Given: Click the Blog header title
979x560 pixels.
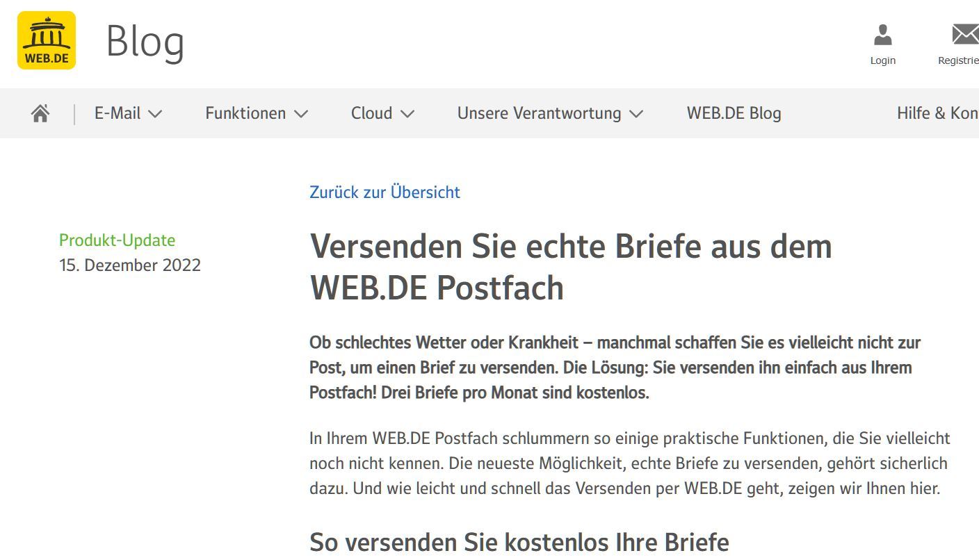Looking at the screenshot, I should 145,42.
